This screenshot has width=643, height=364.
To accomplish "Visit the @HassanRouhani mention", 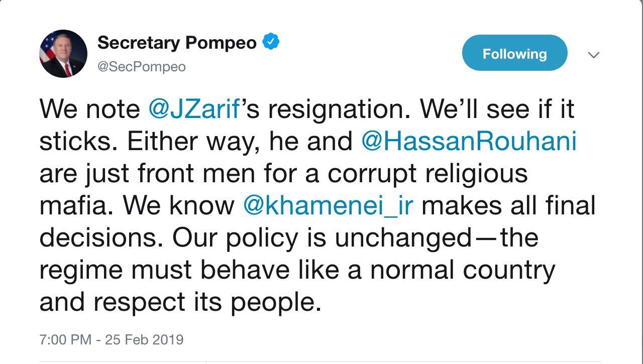I will (469, 141).
